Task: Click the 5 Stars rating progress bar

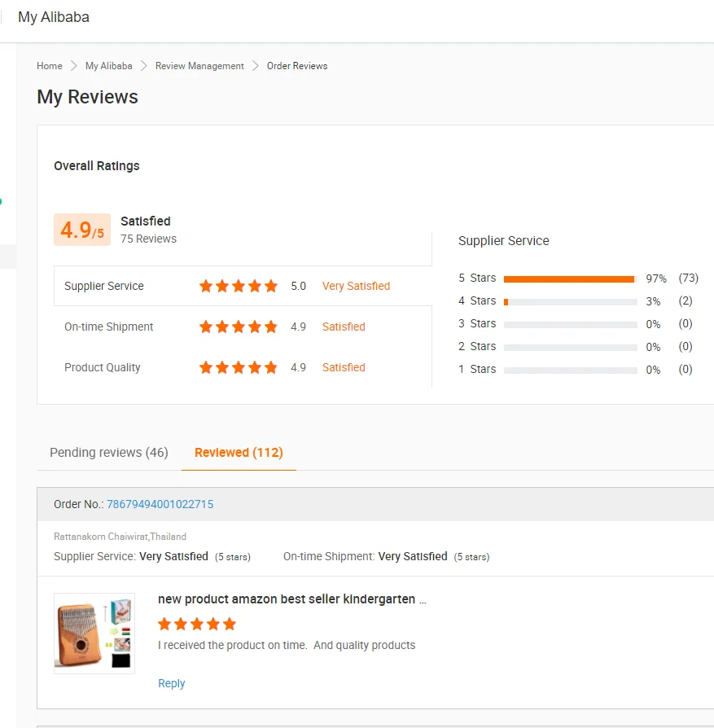Action: click(570, 278)
